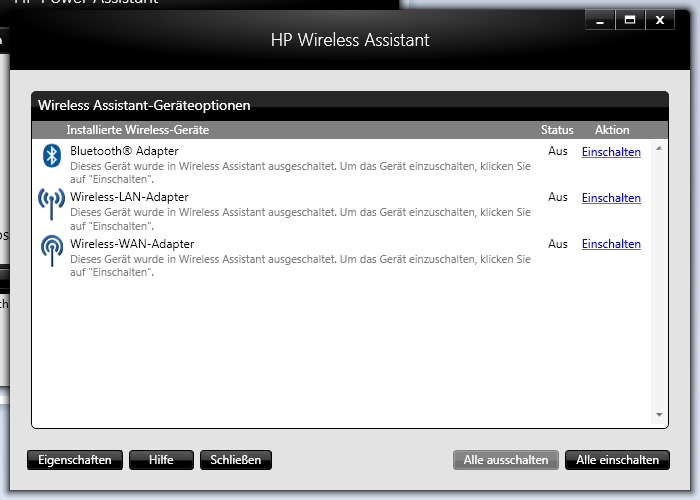Click the Wireless Assistant-Geräteoptionen panel heading

pos(144,105)
